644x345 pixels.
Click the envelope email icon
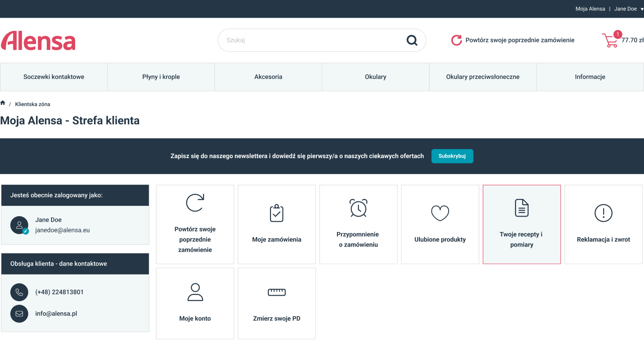pos(19,314)
